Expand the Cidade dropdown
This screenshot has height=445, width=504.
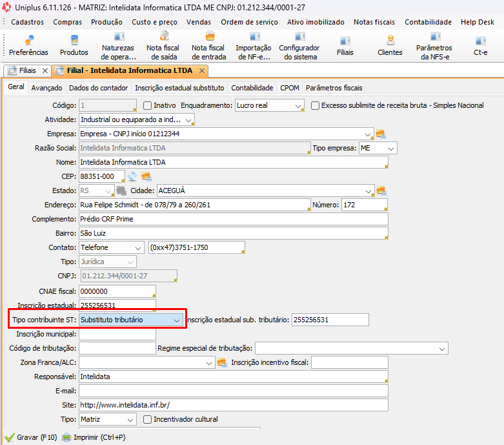pyautogui.click(x=368, y=191)
